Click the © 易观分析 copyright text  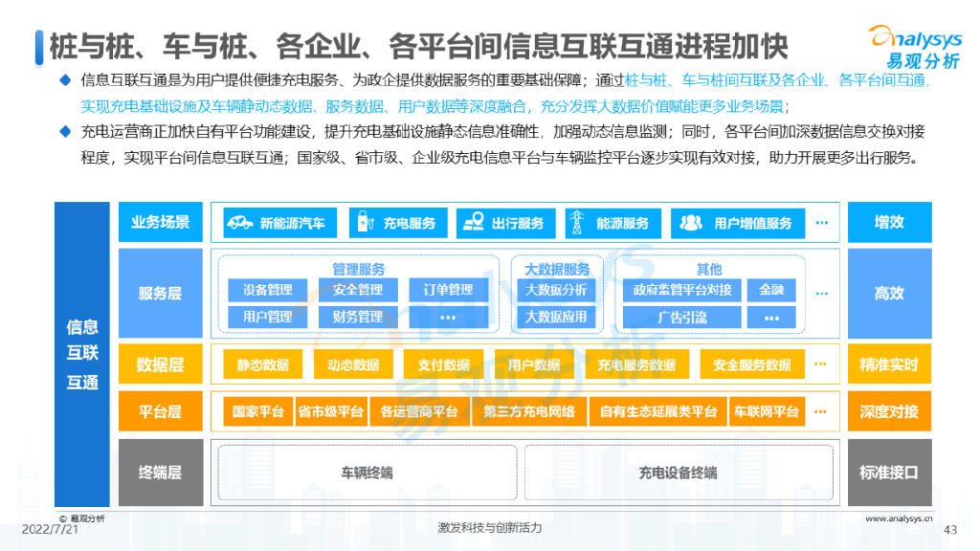[x=82, y=518]
